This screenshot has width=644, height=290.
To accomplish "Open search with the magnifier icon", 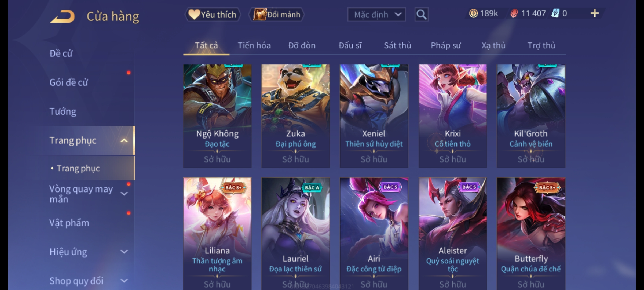I will pos(421,15).
